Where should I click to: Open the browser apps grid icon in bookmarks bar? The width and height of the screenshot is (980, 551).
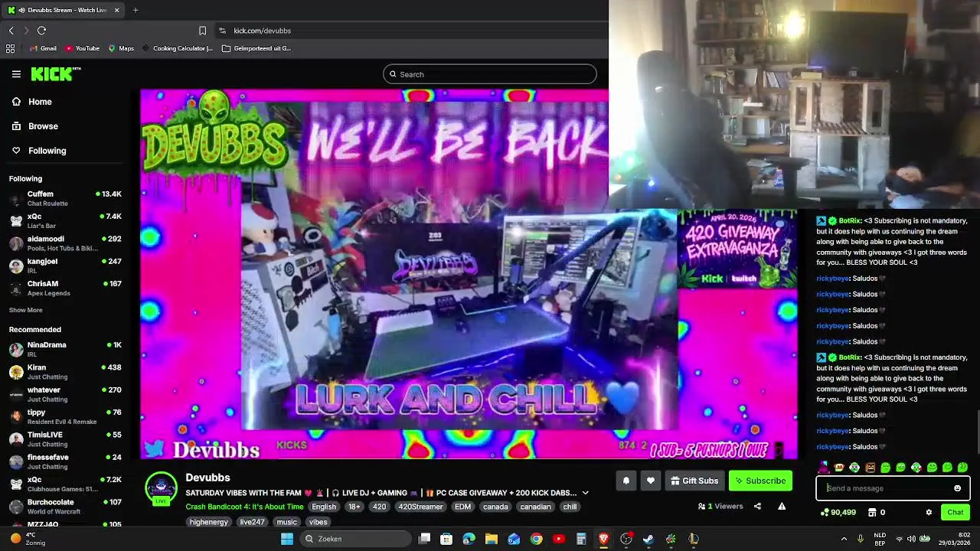click(10, 48)
